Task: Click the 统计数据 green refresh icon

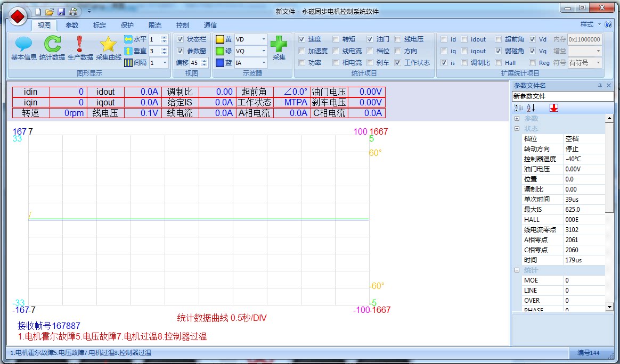Action: click(52, 44)
